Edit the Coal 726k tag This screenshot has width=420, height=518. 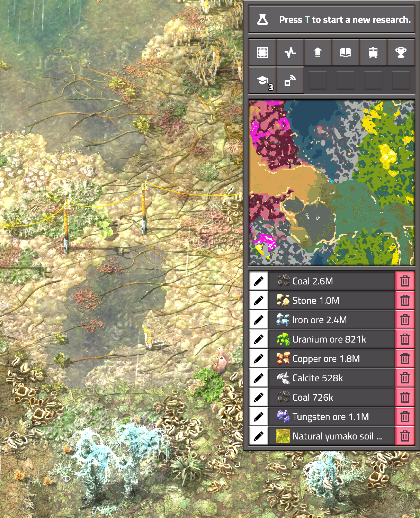tap(258, 397)
